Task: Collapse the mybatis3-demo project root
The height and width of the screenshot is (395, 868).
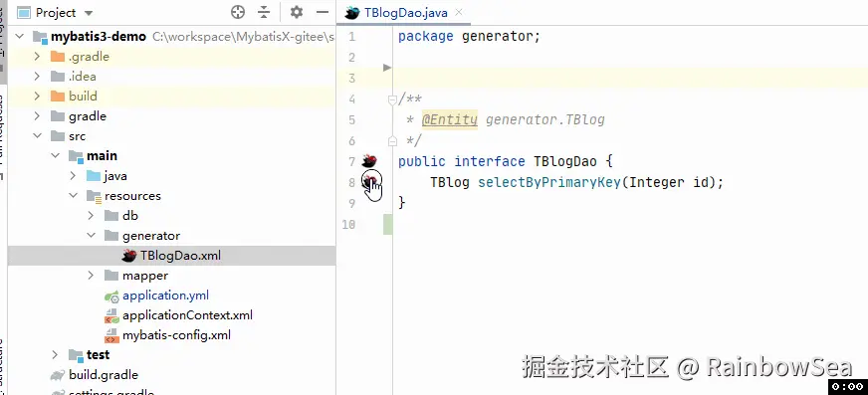Action: coord(20,37)
